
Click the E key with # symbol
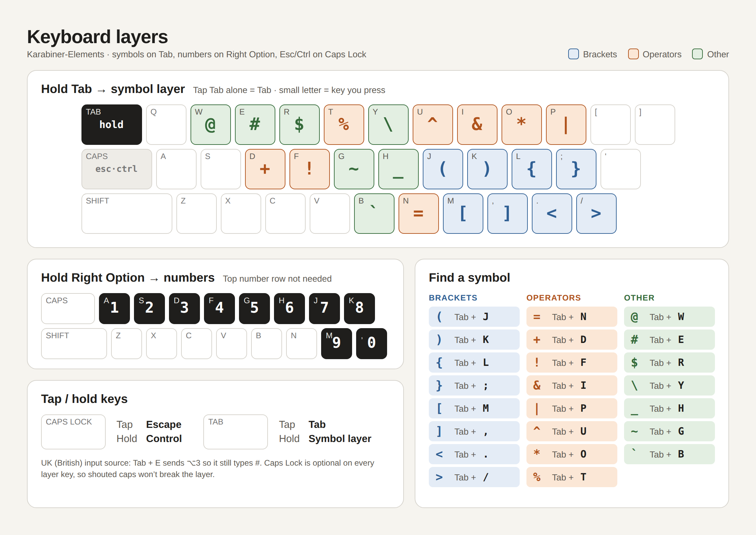coord(255,124)
